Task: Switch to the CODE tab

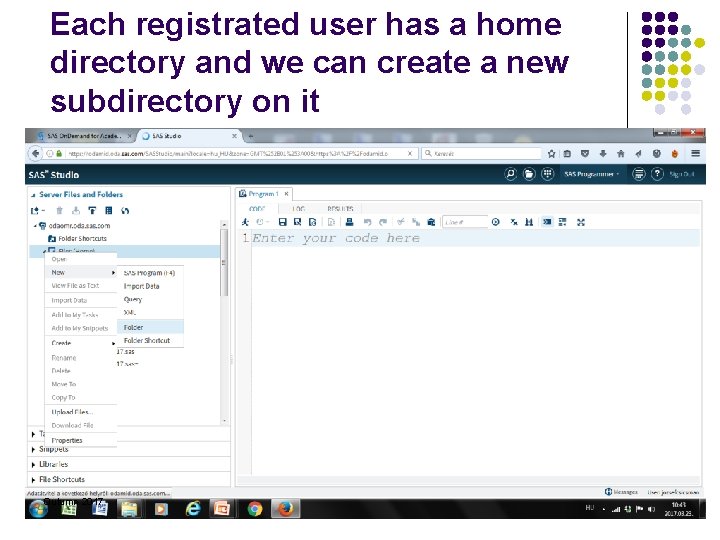Action: (x=257, y=209)
